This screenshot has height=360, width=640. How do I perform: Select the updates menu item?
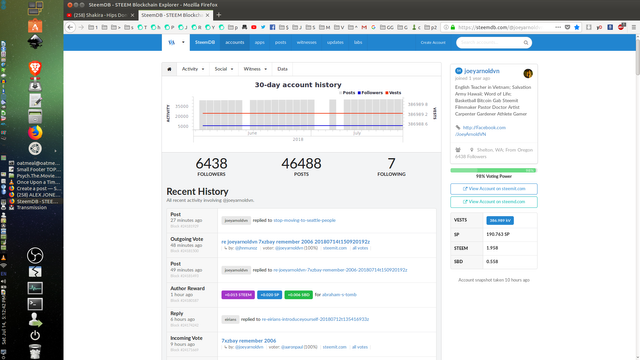tap(335, 42)
